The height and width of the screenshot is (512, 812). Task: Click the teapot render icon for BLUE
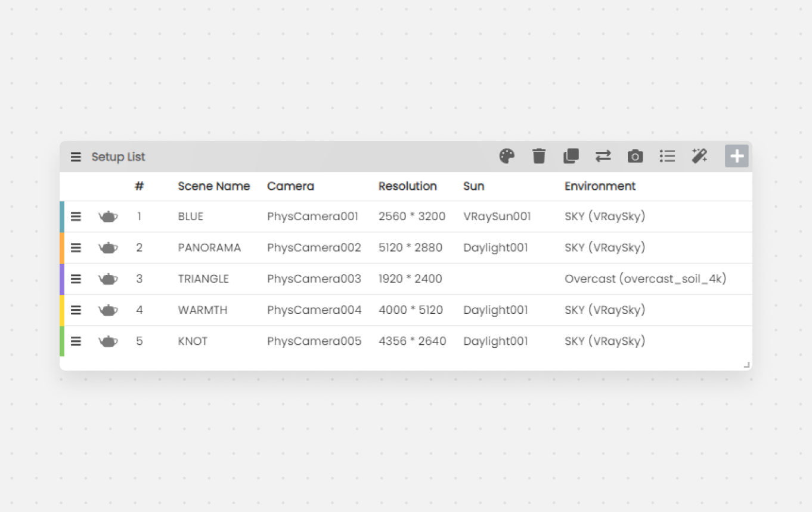point(108,217)
